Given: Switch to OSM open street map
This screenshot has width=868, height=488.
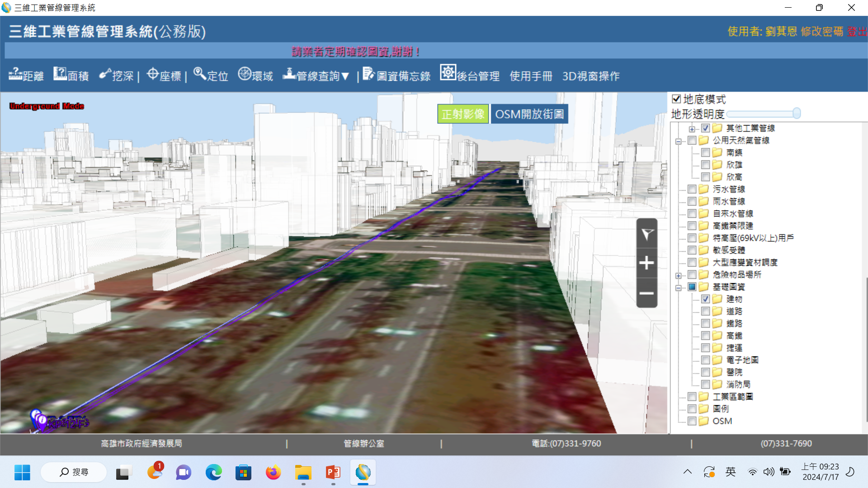Looking at the screenshot, I should (529, 114).
